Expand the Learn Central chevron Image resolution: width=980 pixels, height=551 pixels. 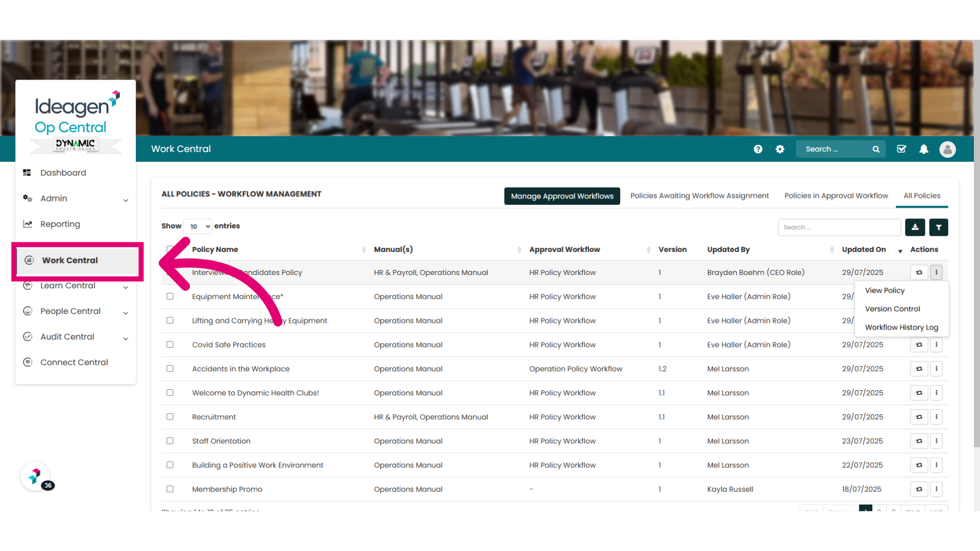tap(126, 287)
